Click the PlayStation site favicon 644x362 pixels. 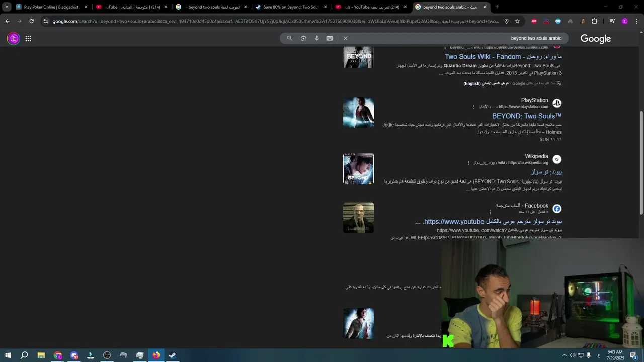pos(557,103)
